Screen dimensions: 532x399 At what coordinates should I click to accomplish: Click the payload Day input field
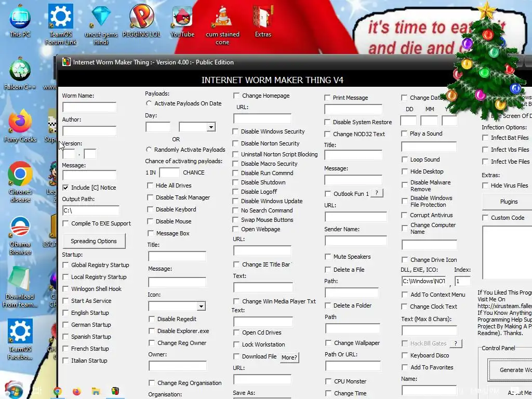click(158, 127)
